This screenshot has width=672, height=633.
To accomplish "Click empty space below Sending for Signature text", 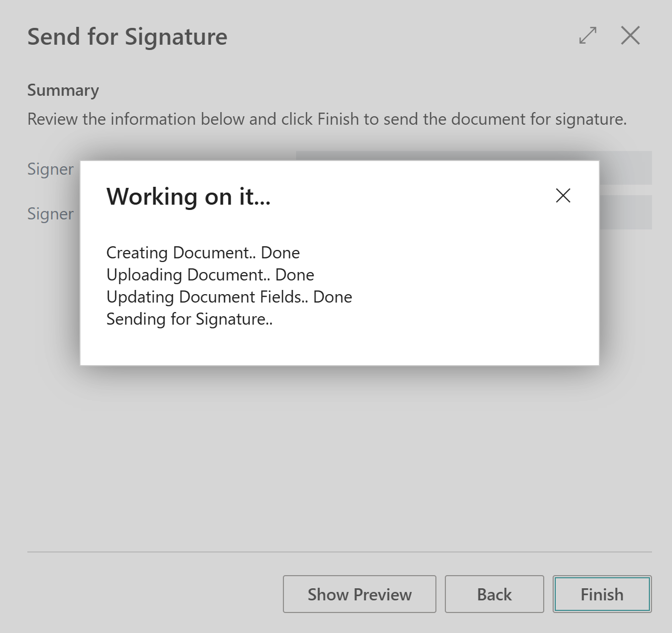I will click(x=340, y=346).
